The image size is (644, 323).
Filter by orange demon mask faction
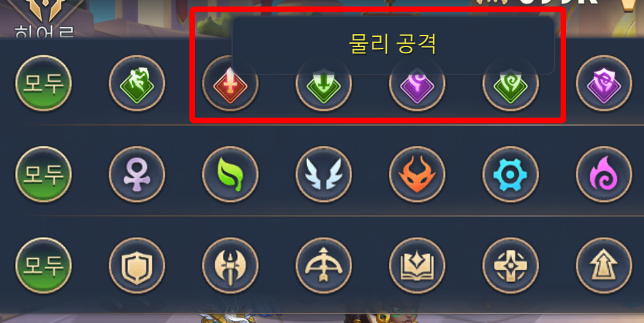(417, 174)
